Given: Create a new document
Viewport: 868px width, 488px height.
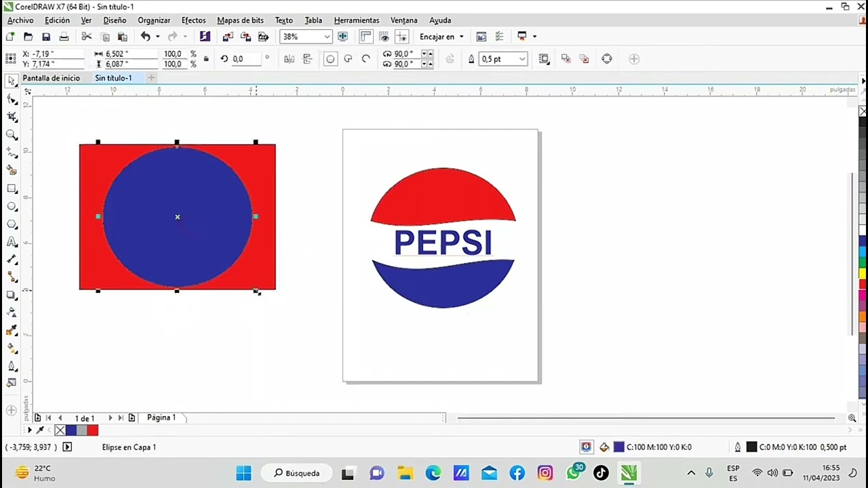Looking at the screenshot, I should coord(10,37).
